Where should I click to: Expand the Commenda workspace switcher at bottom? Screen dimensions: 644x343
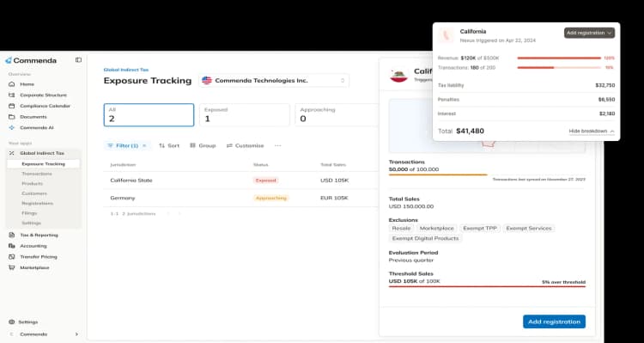click(x=44, y=334)
